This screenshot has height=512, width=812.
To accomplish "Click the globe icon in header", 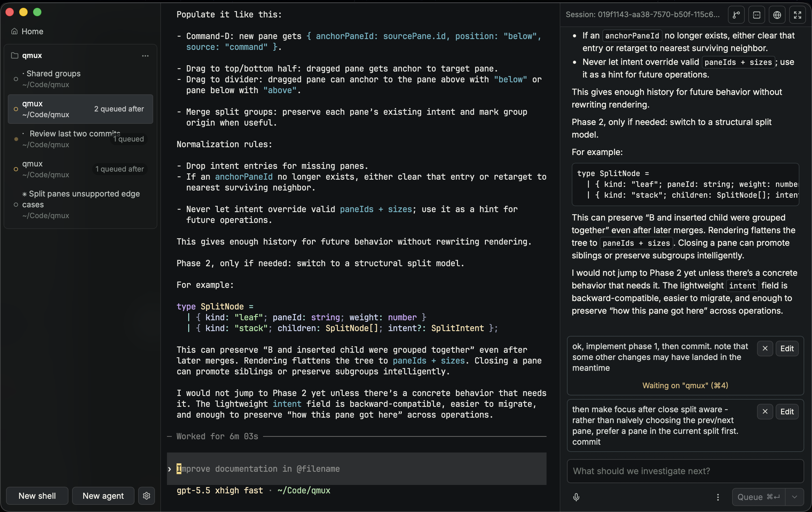I will point(777,15).
